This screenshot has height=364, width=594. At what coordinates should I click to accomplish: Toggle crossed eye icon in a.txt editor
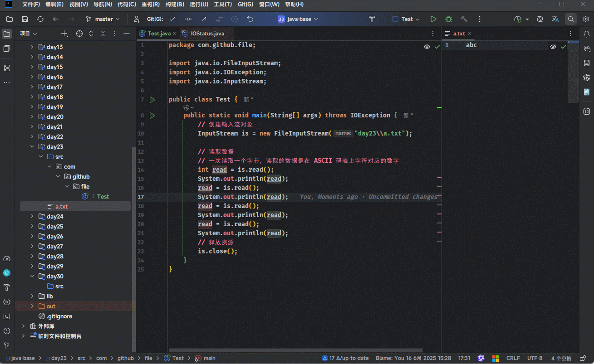pyautogui.click(x=553, y=47)
